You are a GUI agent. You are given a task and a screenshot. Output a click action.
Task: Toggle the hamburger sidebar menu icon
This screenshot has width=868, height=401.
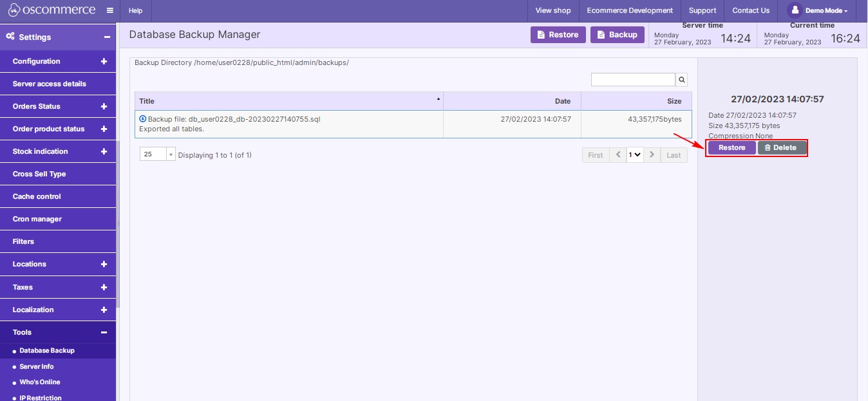point(110,10)
